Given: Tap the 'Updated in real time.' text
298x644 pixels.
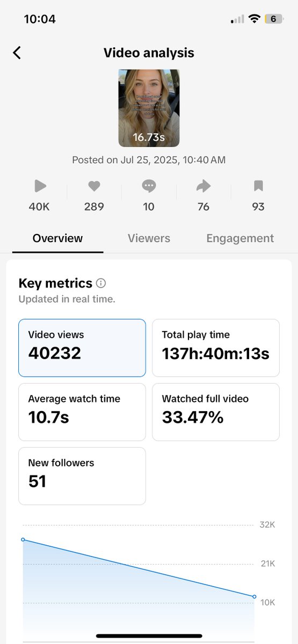Looking at the screenshot, I should (x=67, y=299).
